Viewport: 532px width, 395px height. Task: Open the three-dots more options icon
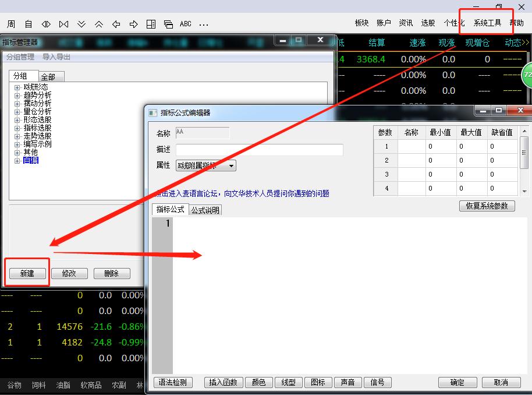[x=204, y=24]
